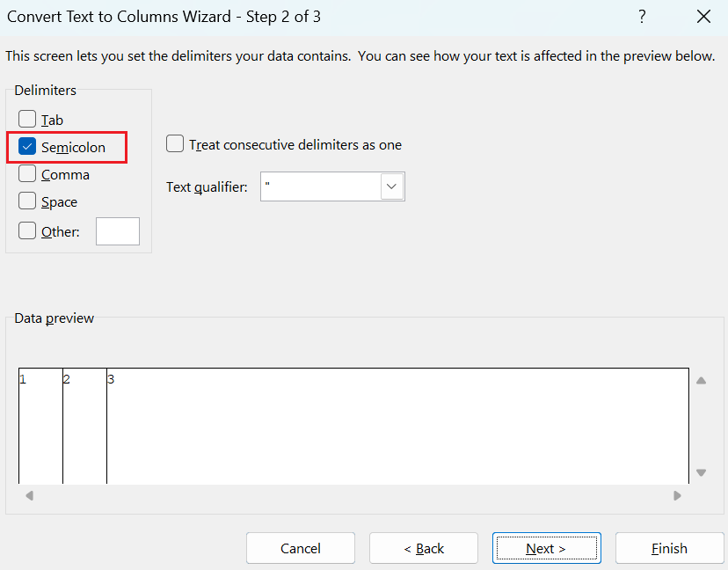
Task: Enable the Other delimiter checkbox
Action: pyautogui.click(x=27, y=230)
